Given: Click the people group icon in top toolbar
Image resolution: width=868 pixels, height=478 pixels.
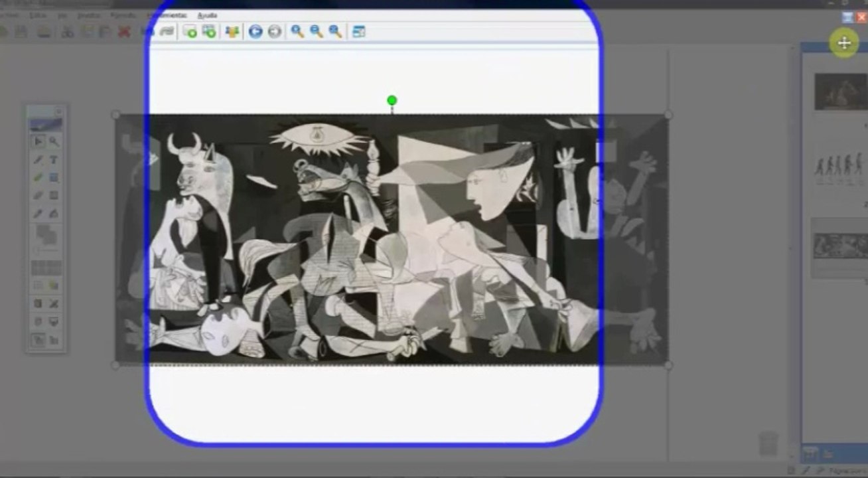Looking at the screenshot, I should tap(232, 31).
